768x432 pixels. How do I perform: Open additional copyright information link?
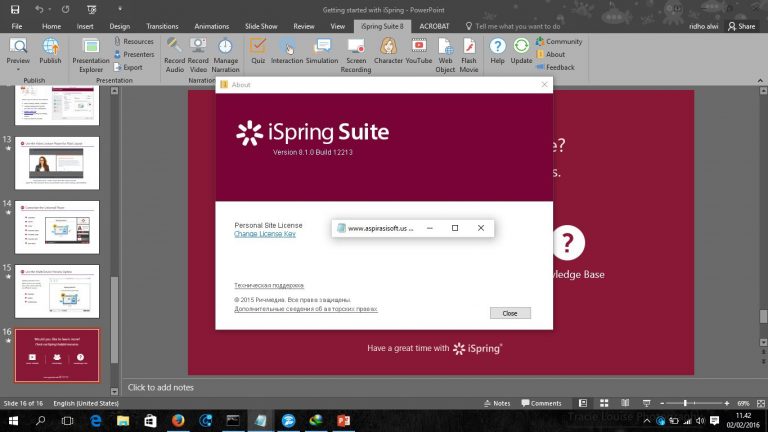(x=306, y=309)
